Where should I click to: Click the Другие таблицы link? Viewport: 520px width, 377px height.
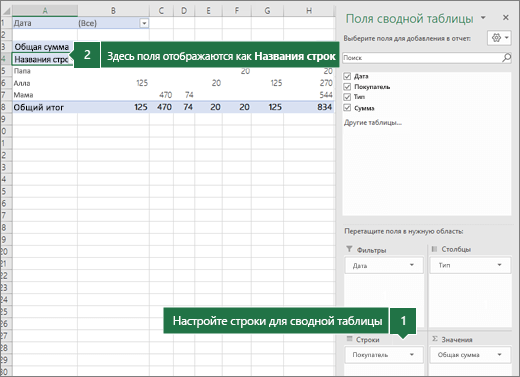(373, 123)
